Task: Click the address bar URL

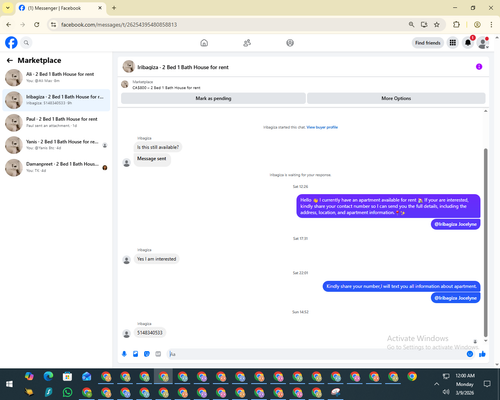Action: click(x=119, y=25)
